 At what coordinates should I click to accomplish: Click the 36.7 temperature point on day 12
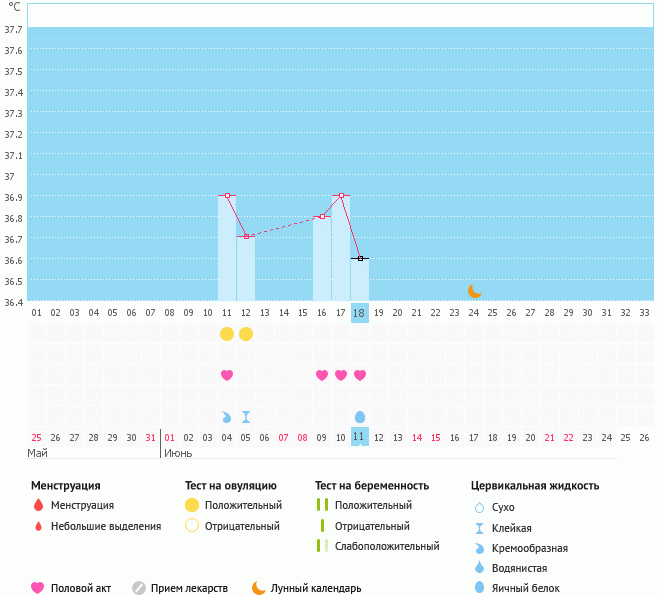[246, 236]
